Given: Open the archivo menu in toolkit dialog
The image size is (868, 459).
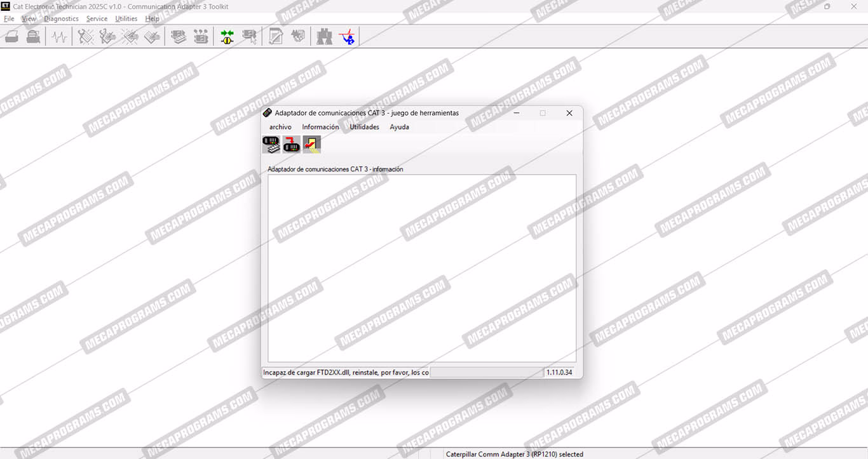Looking at the screenshot, I should pyautogui.click(x=280, y=127).
